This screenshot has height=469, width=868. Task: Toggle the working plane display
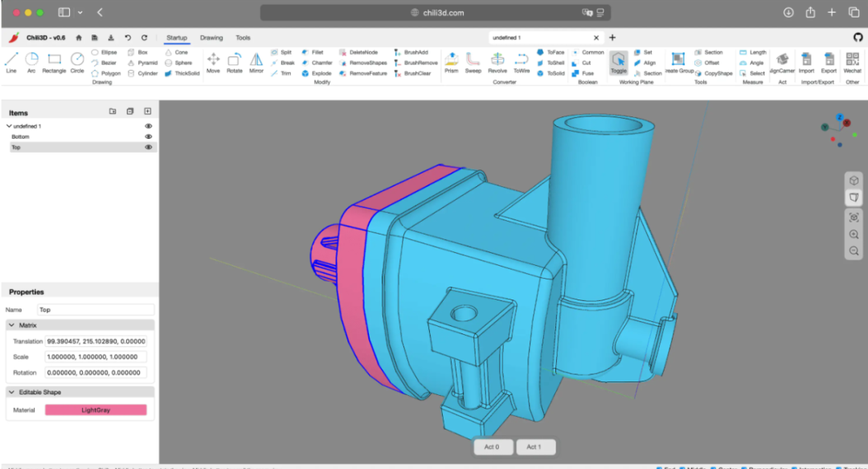618,63
